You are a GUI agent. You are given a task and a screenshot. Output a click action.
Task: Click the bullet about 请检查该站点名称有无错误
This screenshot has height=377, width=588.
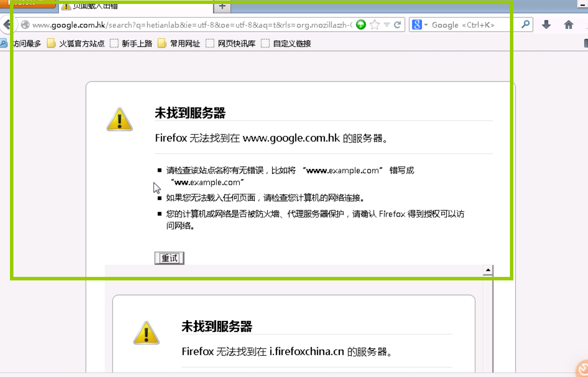(290, 176)
